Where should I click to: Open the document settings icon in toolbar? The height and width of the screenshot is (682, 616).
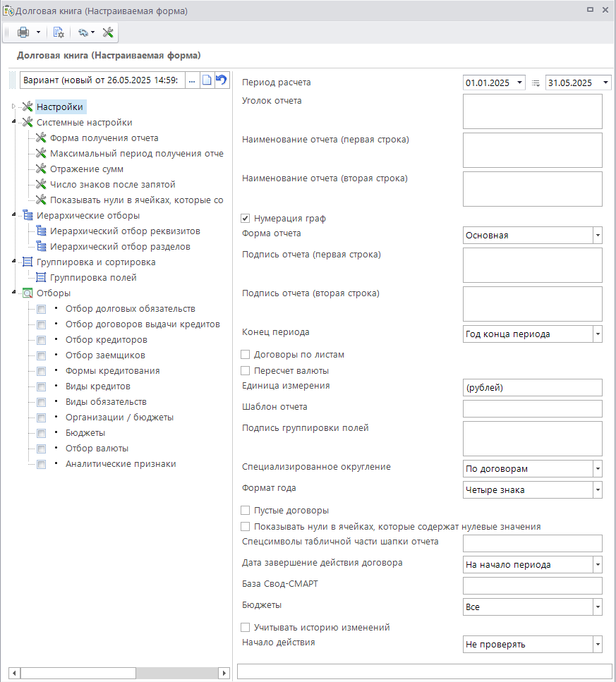(59, 32)
